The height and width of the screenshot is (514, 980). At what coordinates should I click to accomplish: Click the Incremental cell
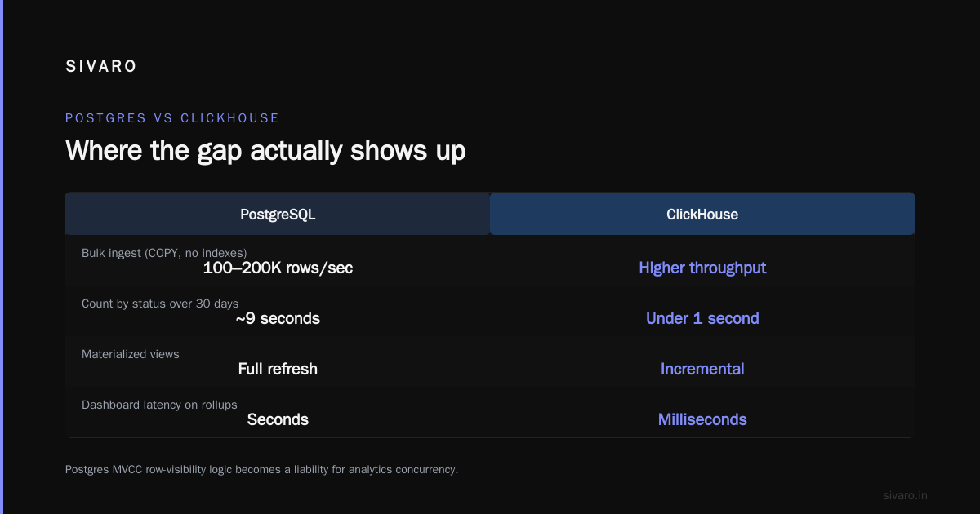click(702, 369)
